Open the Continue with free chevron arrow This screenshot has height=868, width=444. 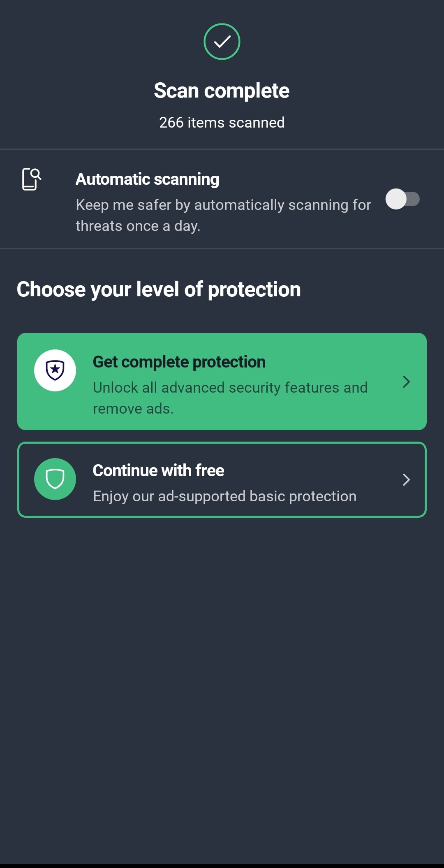click(x=406, y=479)
